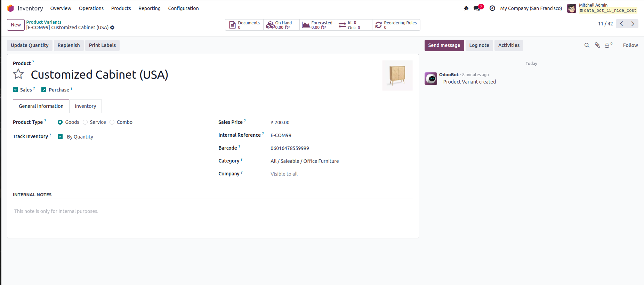The height and width of the screenshot is (285, 644).
Task: Mark product as favorite with star icon
Action: (18, 74)
